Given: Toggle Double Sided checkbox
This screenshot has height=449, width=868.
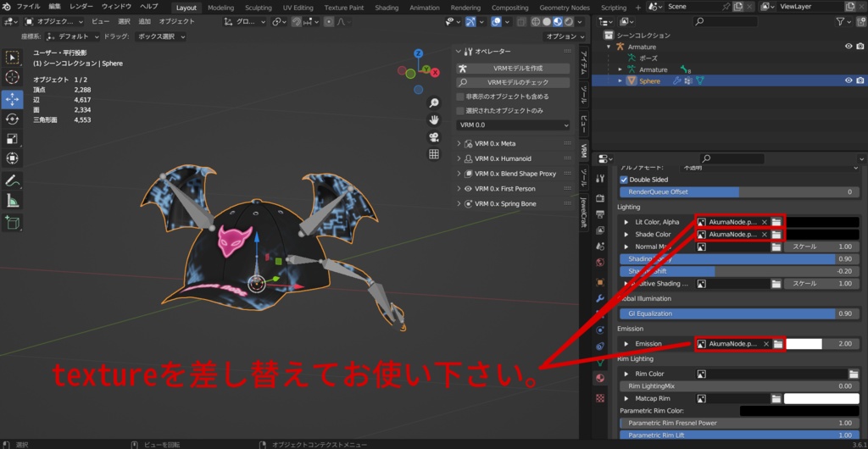Looking at the screenshot, I should point(624,180).
